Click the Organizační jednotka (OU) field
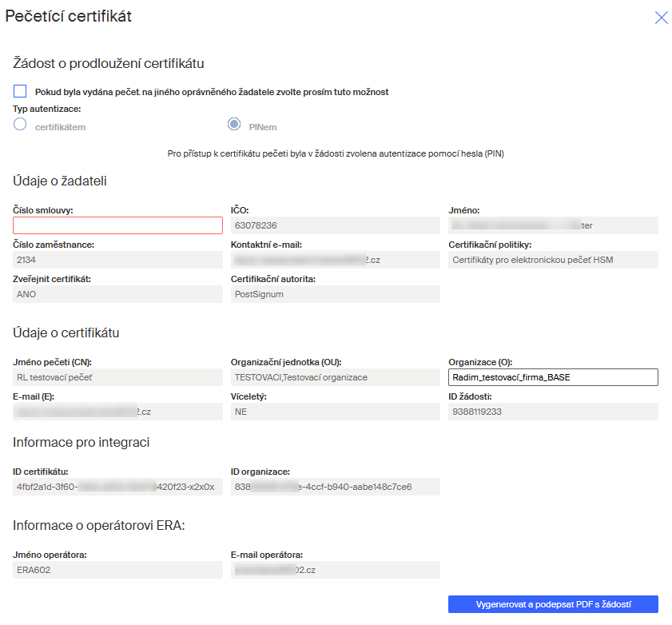The width and height of the screenshot is (672, 625). click(x=336, y=377)
